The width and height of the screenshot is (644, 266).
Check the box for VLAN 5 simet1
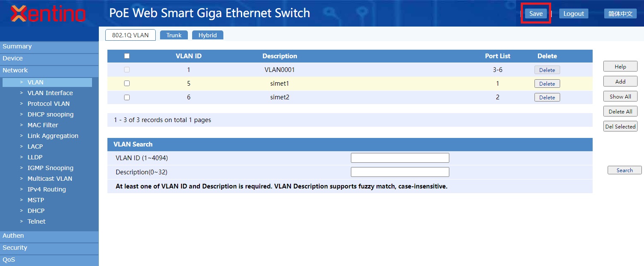coord(127,84)
